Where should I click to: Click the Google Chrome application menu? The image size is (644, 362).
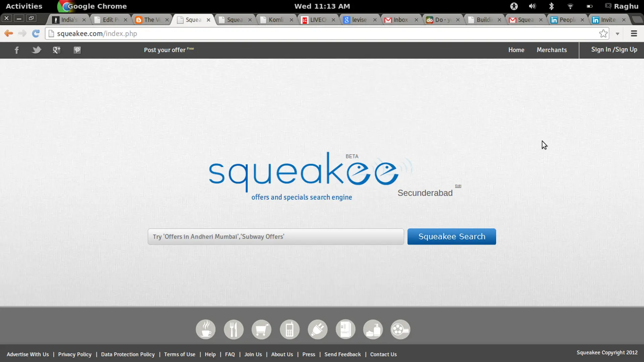point(92,6)
